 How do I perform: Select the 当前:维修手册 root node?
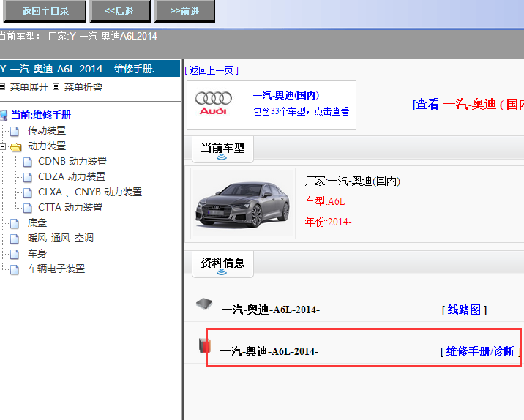coord(41,115)
